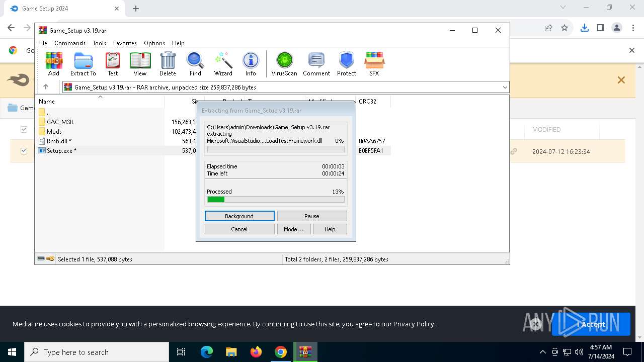Image resolution: width=644 pixels, height=362 pixels.
Task: Select the Mods folder
Action: (x=54, y=132)
